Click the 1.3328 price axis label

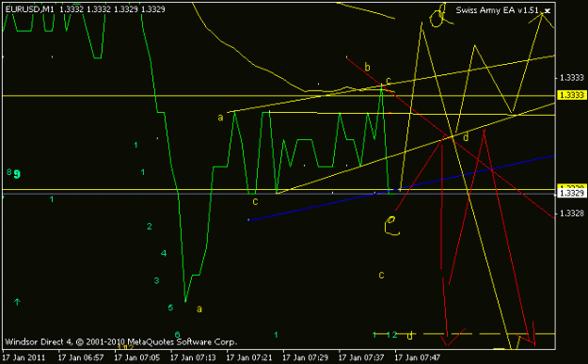point(571,214)
